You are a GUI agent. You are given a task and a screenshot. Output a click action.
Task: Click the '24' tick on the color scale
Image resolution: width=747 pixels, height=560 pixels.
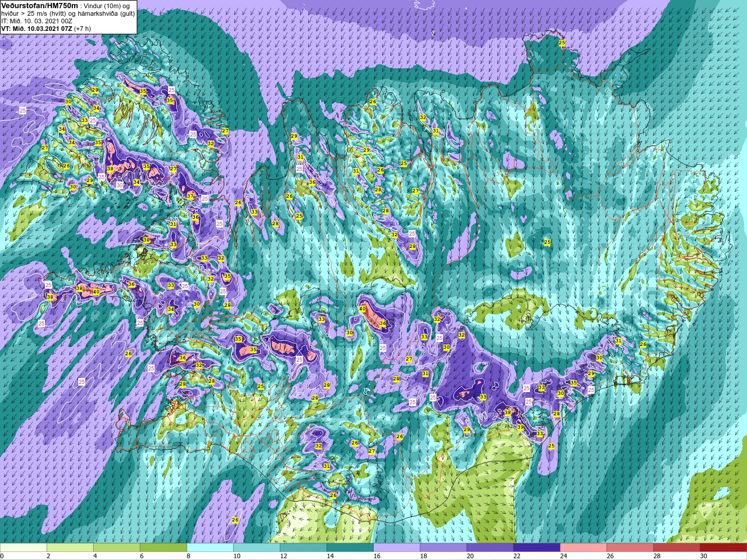pos(564,556)
